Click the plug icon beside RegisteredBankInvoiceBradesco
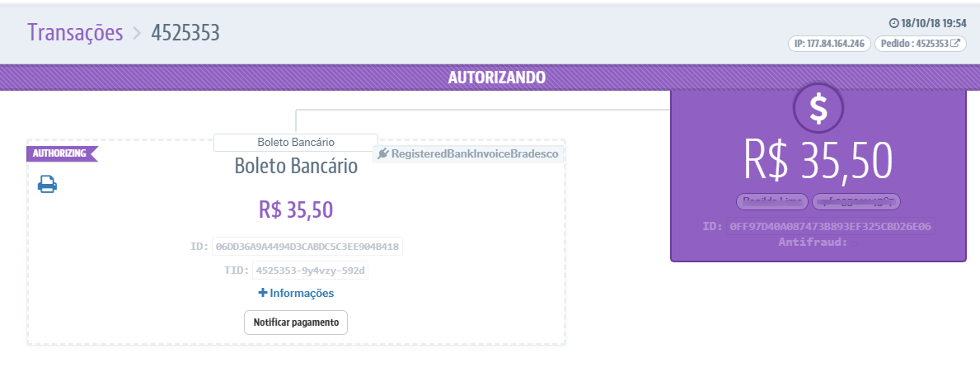Viewport: 980px width, 372px height. 383,153
